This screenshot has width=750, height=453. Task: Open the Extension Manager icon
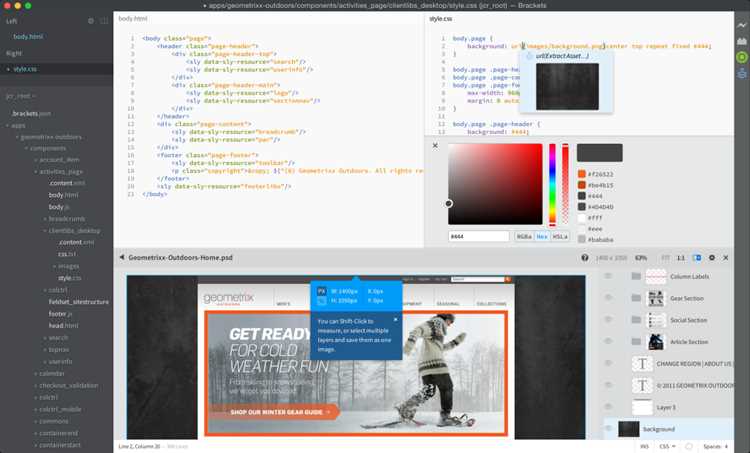741,41
